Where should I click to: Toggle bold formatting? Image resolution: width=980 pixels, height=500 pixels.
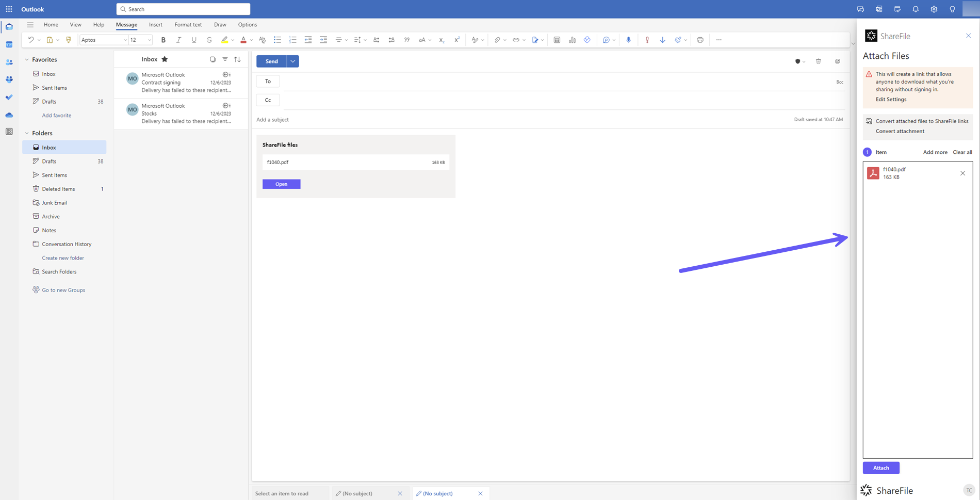point(164,40)
